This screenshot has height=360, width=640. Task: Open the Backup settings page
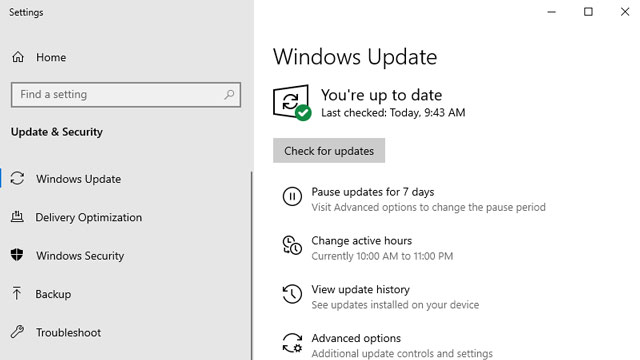(53, 294)
